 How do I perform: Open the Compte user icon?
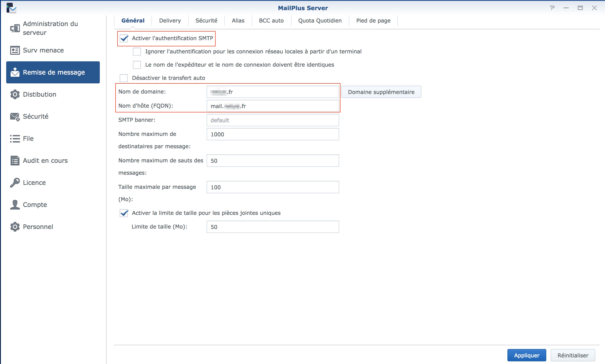(x=15, y=205)
